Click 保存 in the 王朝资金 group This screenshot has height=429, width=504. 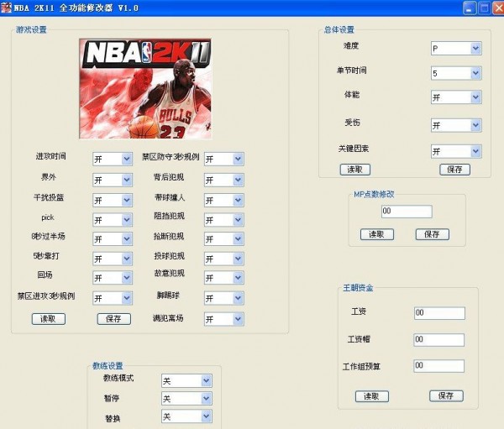coord(447,395)
